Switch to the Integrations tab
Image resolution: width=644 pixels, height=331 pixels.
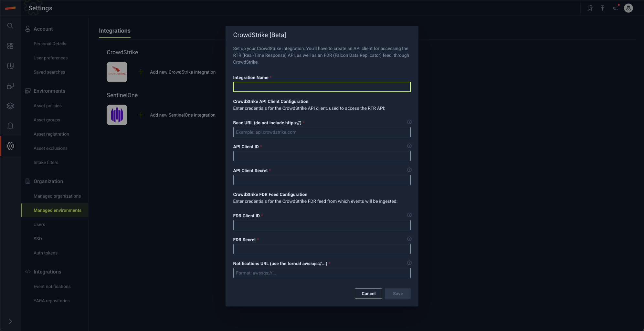(x=115, y=31)
